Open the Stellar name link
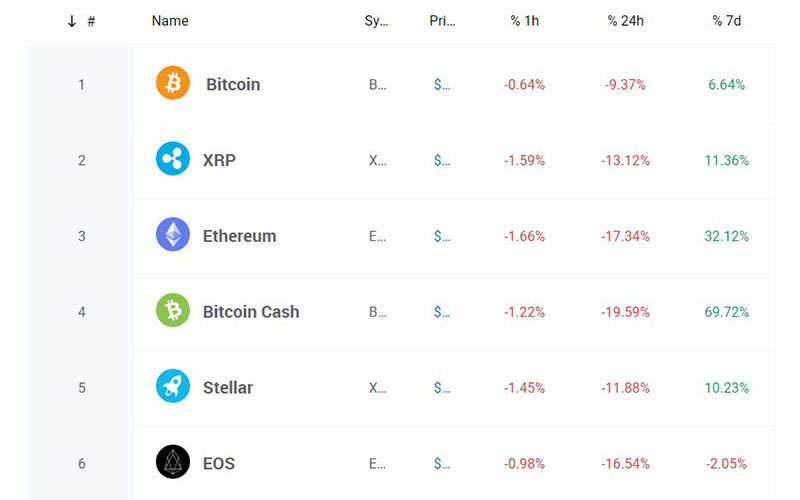Image resolution: width=800 pixels, height=500 pixels. click(x=228, y=388)
